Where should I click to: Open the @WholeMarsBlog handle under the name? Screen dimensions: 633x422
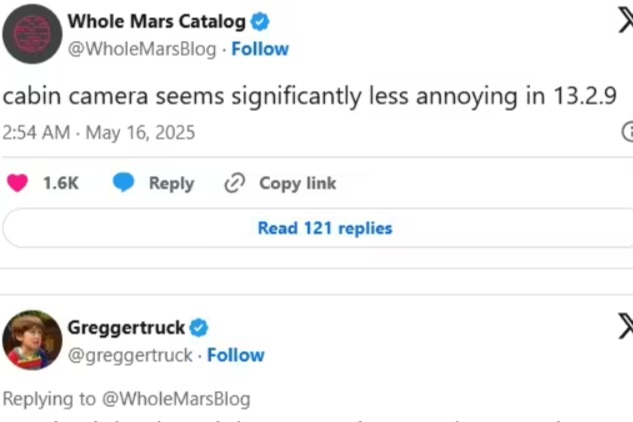coord(142,49)
